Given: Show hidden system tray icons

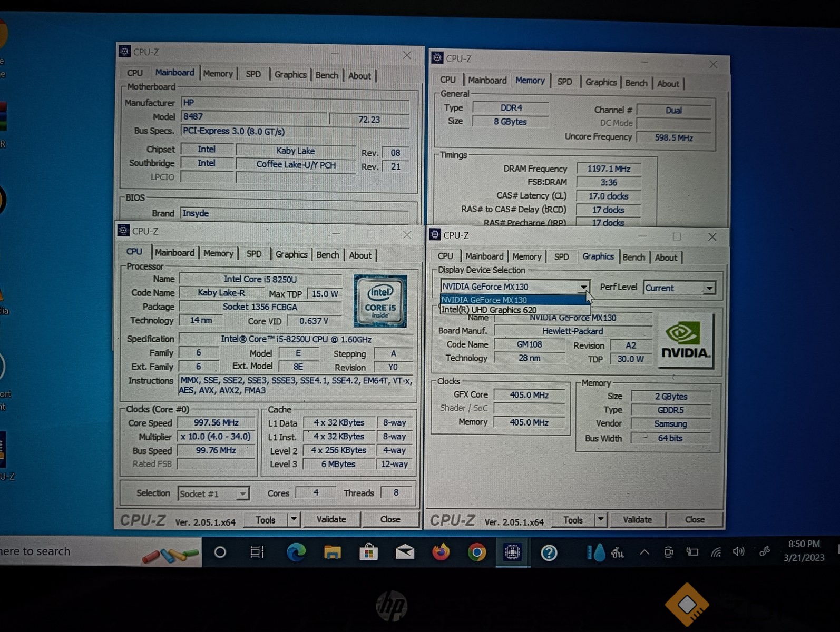Looking at the screenshot, I should pos(644,552).
